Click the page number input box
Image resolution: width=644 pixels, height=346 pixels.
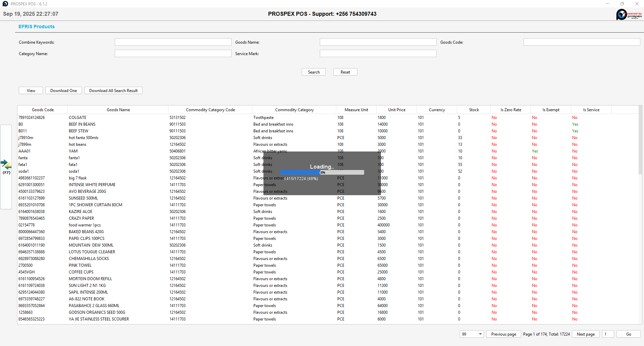pos(608,334)
